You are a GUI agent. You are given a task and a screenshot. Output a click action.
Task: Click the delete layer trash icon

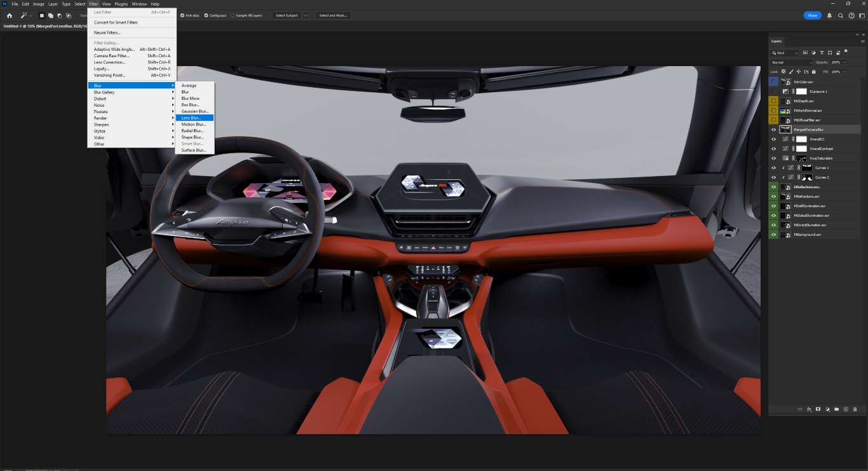coord(855,409)
